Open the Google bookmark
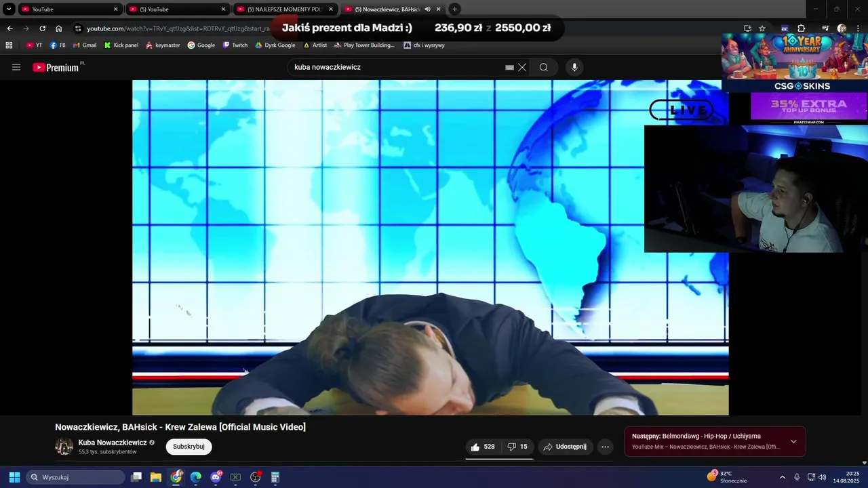 [201, 45]
